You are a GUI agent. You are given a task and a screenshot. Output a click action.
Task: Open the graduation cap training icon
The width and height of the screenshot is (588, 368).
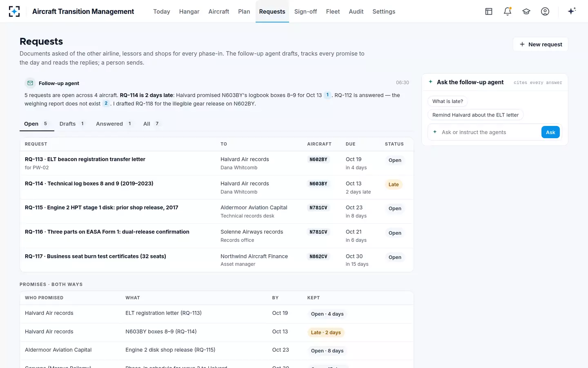pyautogui.click(x=526, y=11)
